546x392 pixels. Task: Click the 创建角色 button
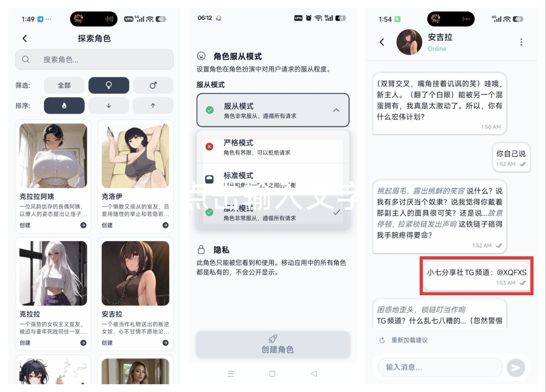click(273, 345)
